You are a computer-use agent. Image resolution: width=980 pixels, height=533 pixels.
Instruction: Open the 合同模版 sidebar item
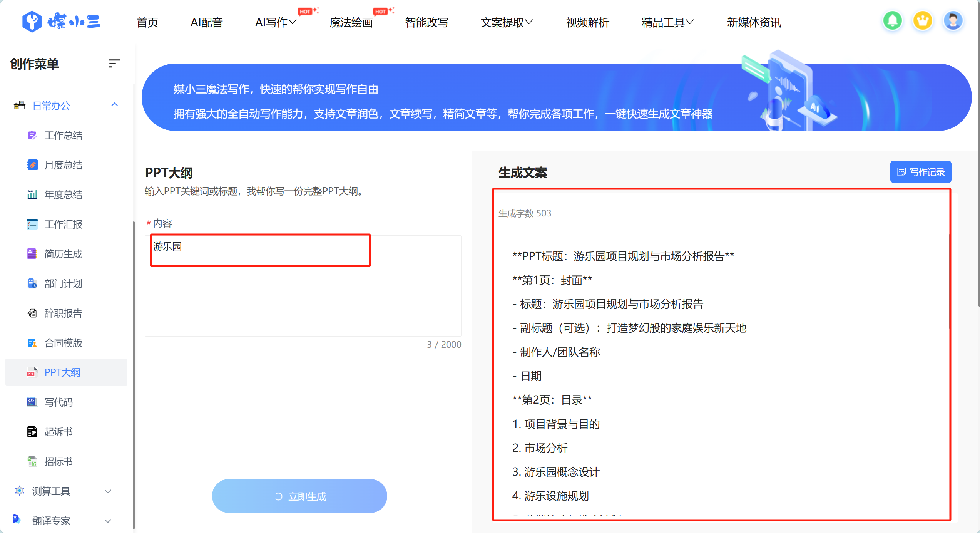pos(63,343)
